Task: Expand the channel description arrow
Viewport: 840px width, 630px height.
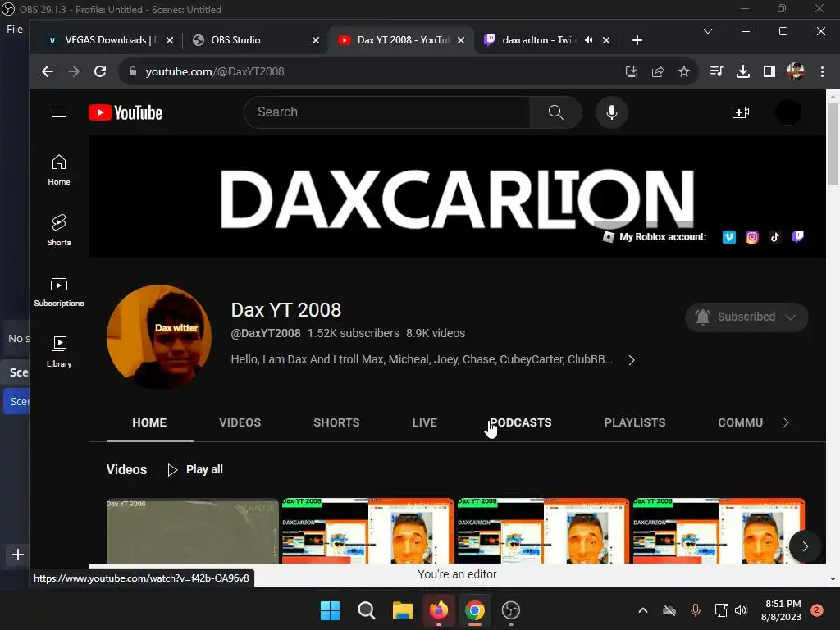Action: [x=632, y=360]
